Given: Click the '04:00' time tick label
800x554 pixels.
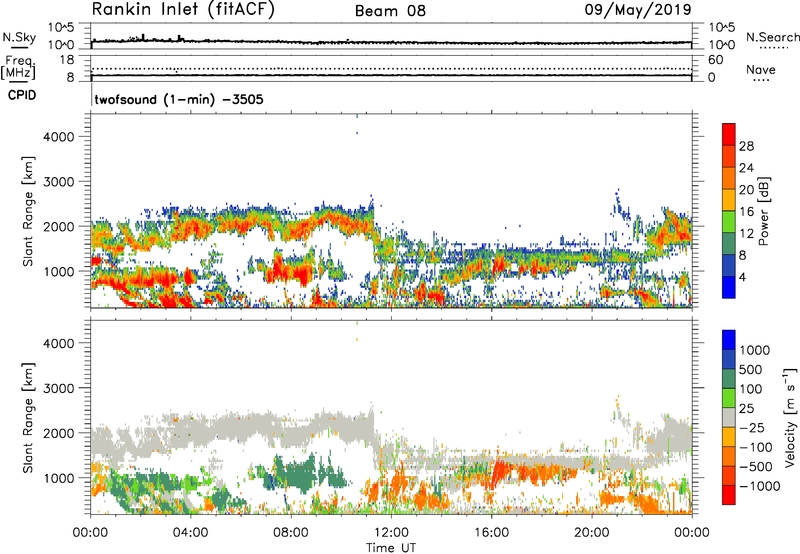Looking at the screenshot, I should (x=191, y=533).
